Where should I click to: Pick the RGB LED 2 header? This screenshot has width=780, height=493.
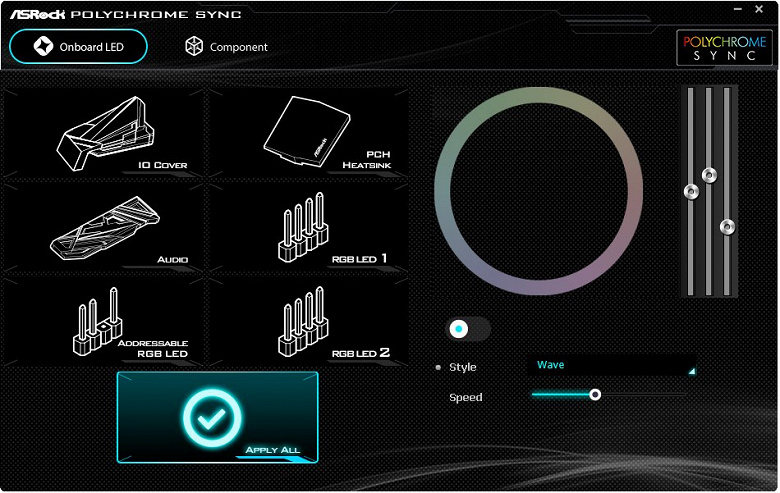[x=308, y=322]
